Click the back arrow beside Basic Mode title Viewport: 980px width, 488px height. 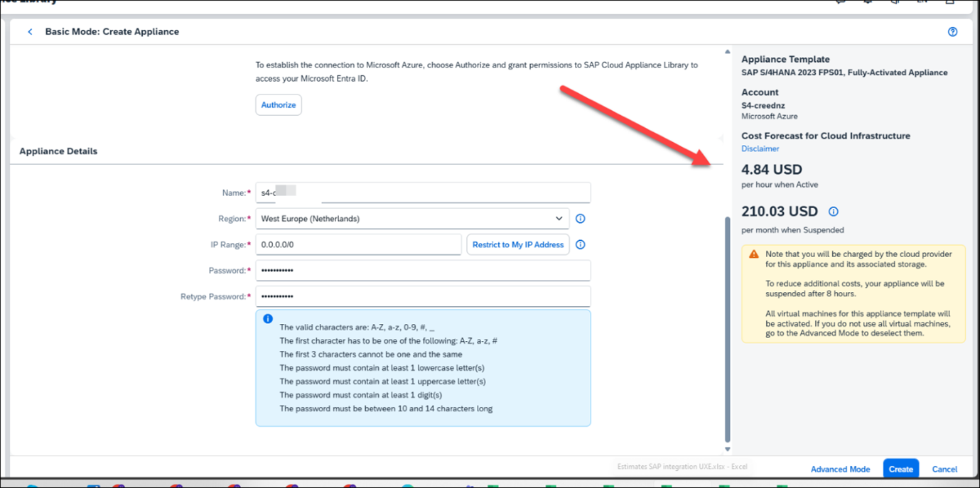29,31
